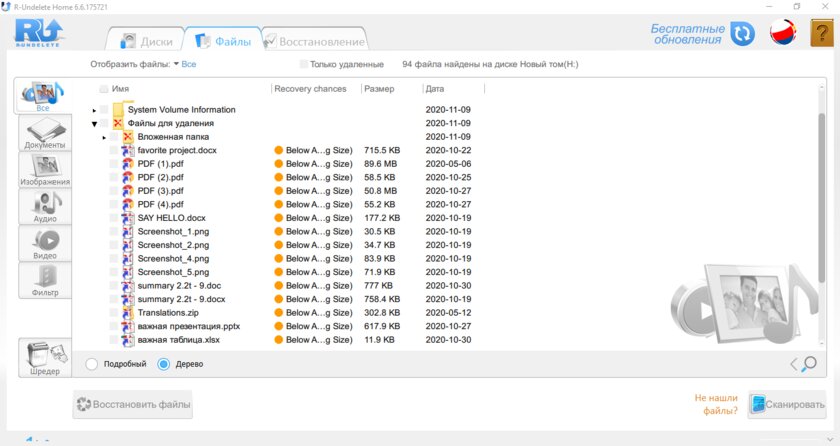
Task: Click the R-Undelete logo
Action: (x=39, y=33)
